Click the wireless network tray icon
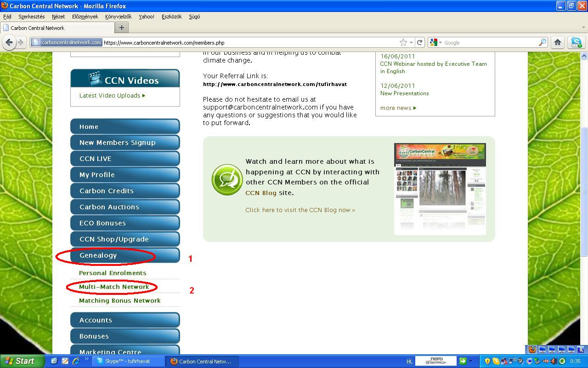Image resolution: width=588 pixels, height=368 pixels. (x=513, y=360)
